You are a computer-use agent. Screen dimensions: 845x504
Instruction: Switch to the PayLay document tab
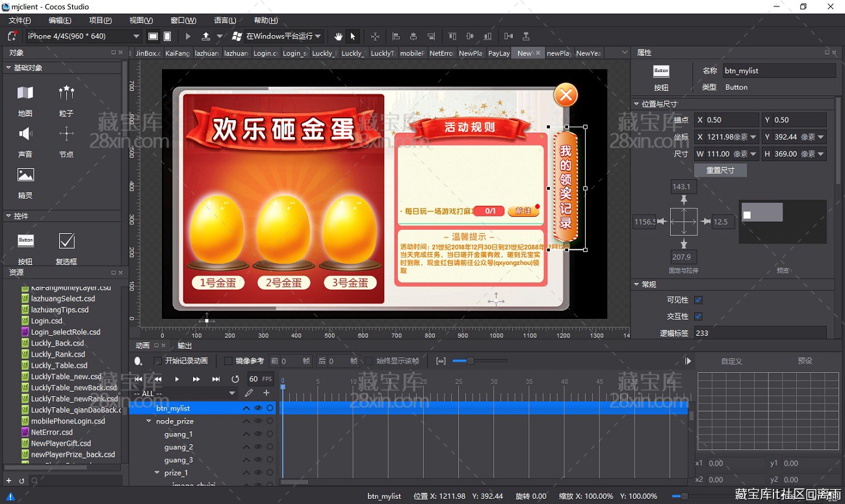(499, 53)
